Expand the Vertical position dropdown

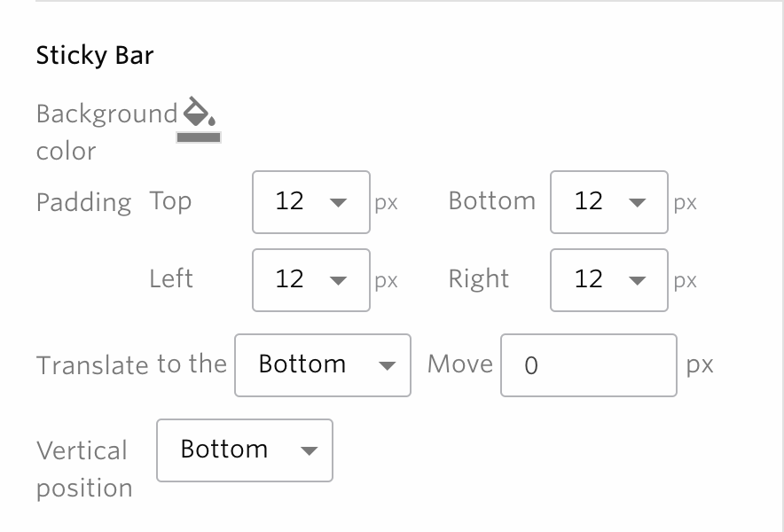pos(245,450)
